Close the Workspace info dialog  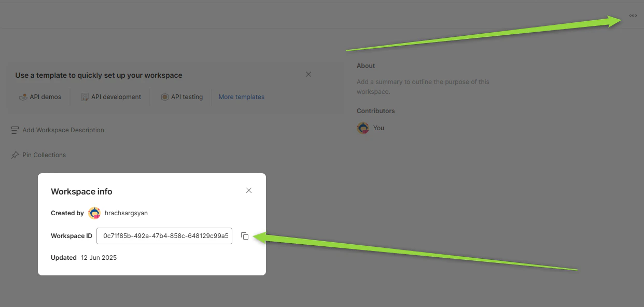coord(248,190)
